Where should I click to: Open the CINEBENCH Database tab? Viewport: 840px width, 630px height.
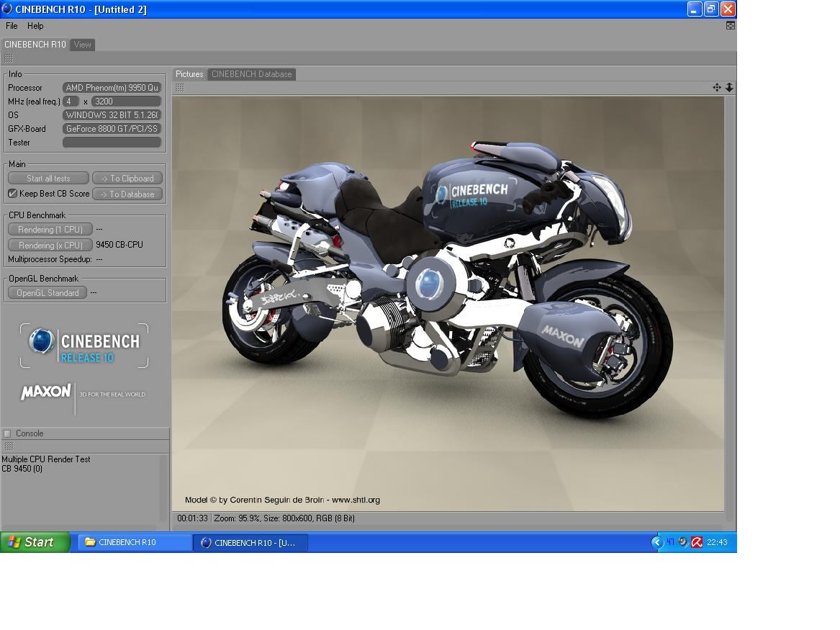(x=252, y=74)
